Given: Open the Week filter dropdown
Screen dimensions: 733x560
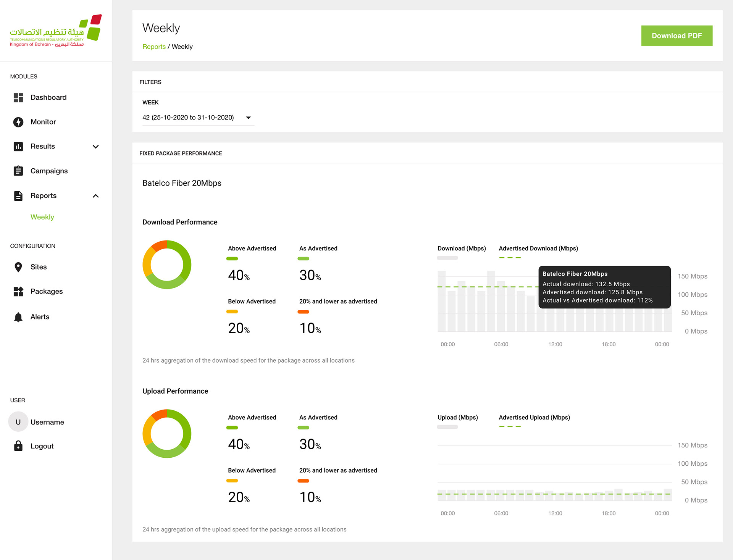Looking at the screenshot, I should (x=197, y=118).
